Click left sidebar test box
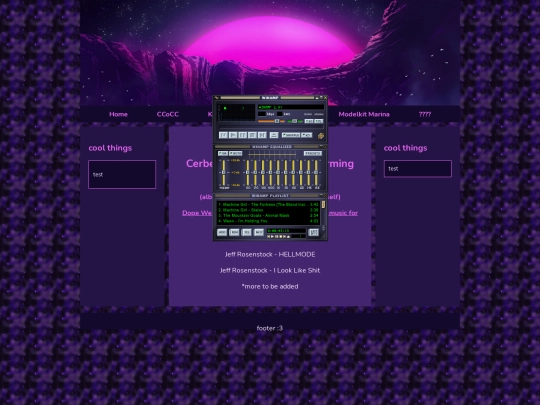 (122, 174)
